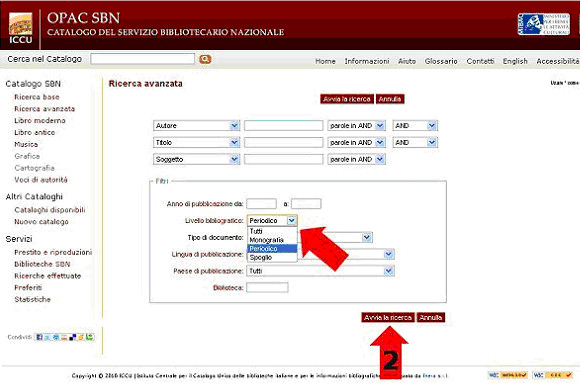Open Cataloghi disponibili link
Viewport: 580px width, 383px height.
pos(50,210)
